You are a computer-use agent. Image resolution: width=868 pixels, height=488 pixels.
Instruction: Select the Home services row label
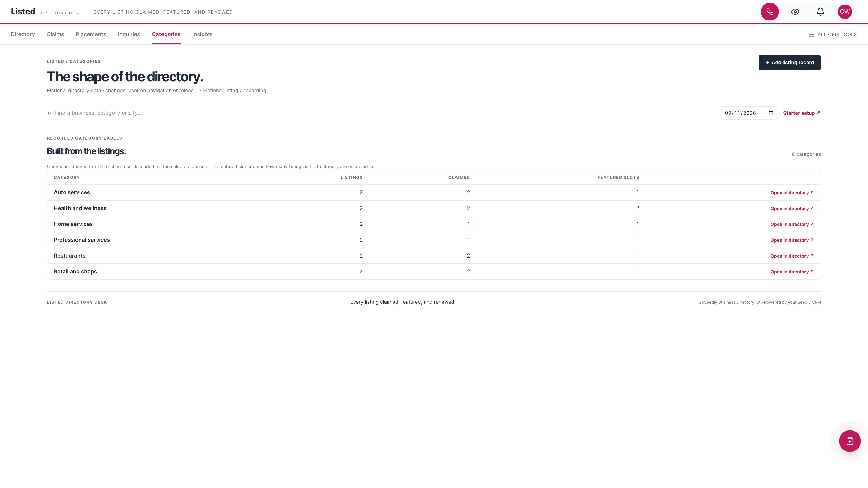point(73,224)
